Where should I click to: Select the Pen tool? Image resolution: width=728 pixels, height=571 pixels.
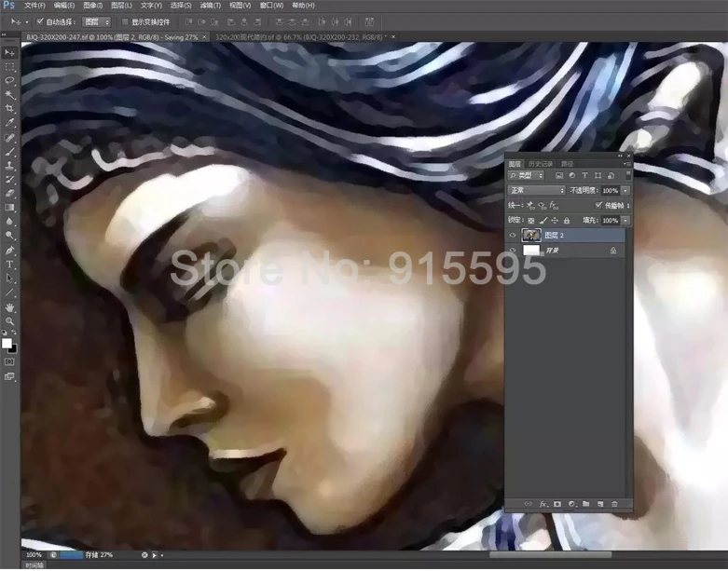pos(9,251)
